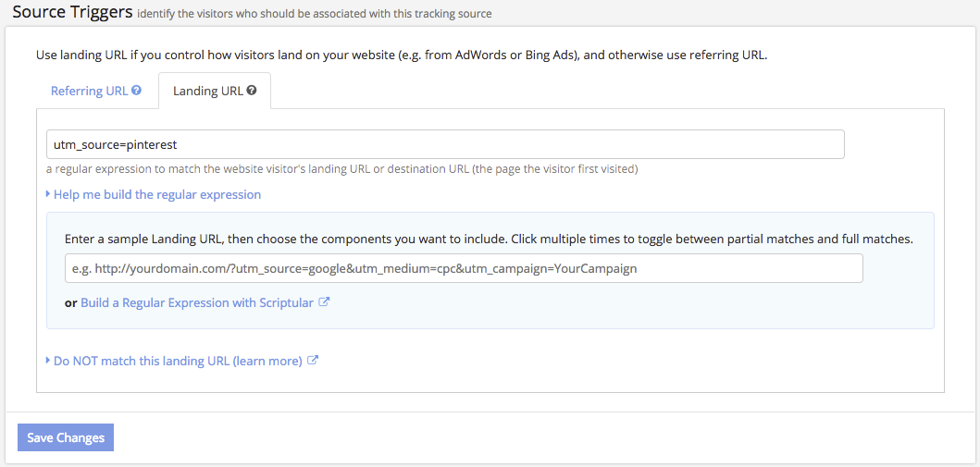
Task: Click the 'a regular expression to match' hint text
Action: pos(341,169)
